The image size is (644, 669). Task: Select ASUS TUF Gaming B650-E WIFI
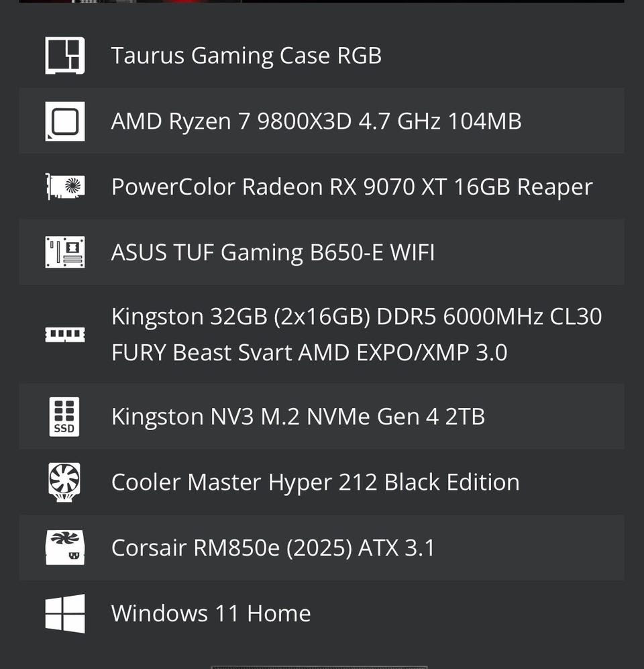click(x=273, y=252)
